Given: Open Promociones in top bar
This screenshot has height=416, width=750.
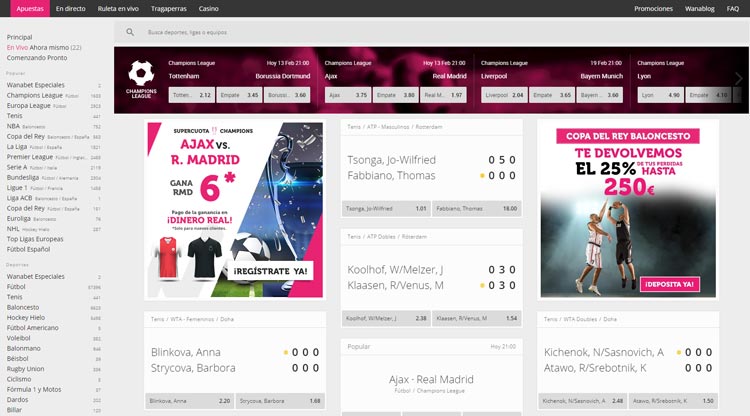Looking at the screenshot, I should pos(653,9).
